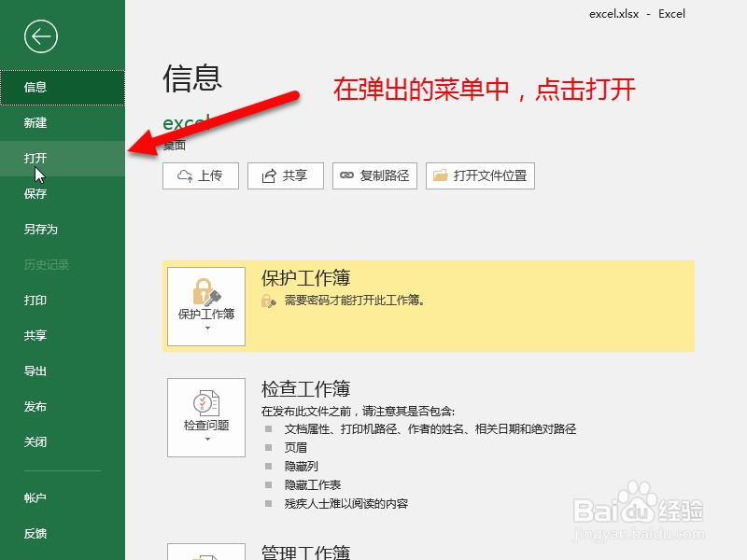Choose 另存为 in the sidebar
Image resolution: width=747 pixels, height=560 pixels.
point(63,229)
